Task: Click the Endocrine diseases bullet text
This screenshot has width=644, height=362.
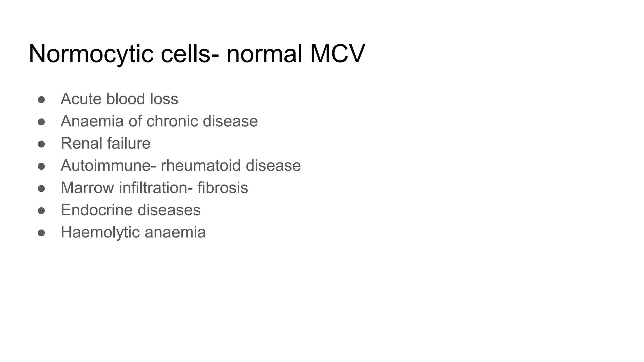Action: pyautogui.click(x=130, y=210)
